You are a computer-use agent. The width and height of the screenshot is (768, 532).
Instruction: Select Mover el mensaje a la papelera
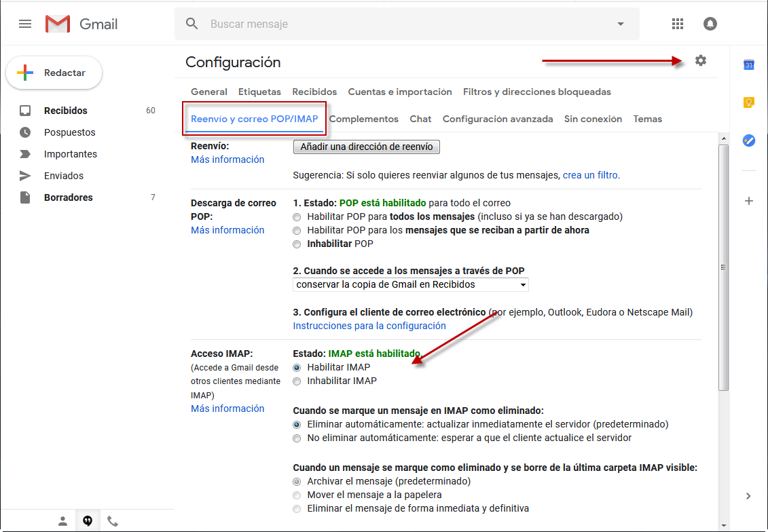[297, 495]
